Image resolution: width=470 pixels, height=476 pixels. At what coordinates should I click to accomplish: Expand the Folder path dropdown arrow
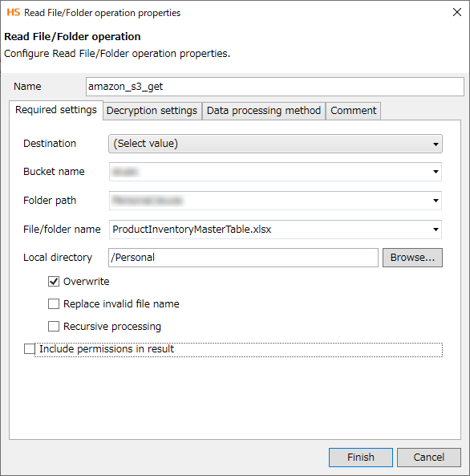pyautogui.click(x=436, y=201)
